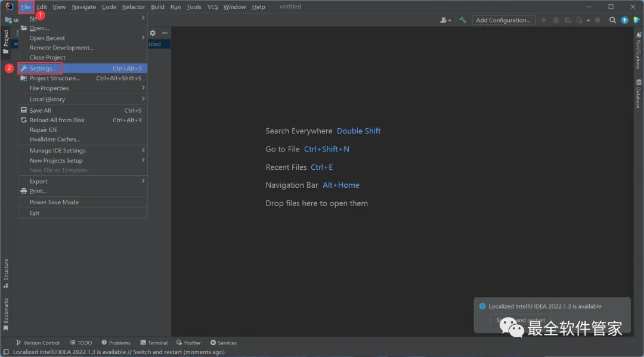Open the TODO tool window
Image resolution: width=644 pixels, height=357 pixels.
[81, 343]
